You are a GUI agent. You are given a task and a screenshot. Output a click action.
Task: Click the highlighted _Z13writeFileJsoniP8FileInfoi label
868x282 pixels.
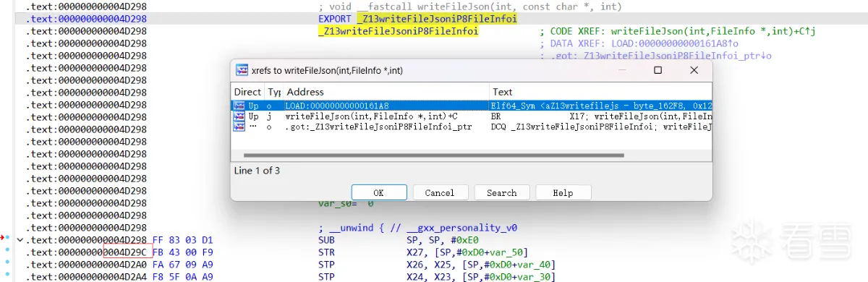[x=398, y=31]
